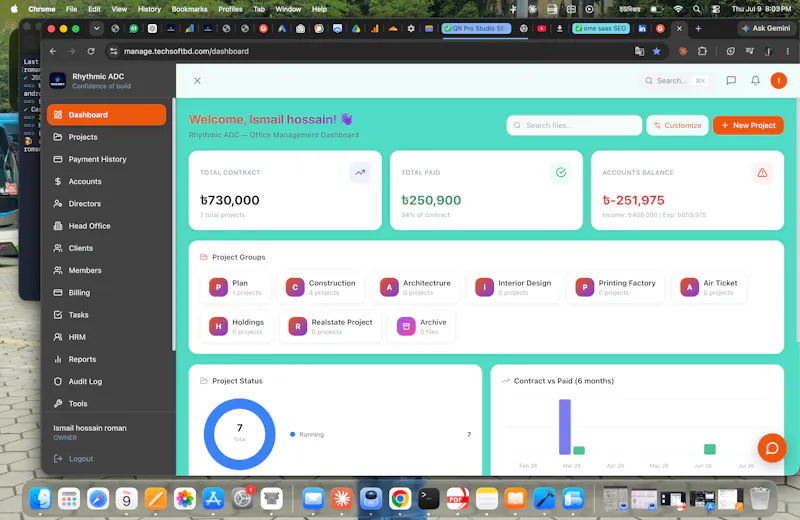This screenshot has height=520, width=800.
Task: Click the top Search box
Action: click(x=676, y=81)
